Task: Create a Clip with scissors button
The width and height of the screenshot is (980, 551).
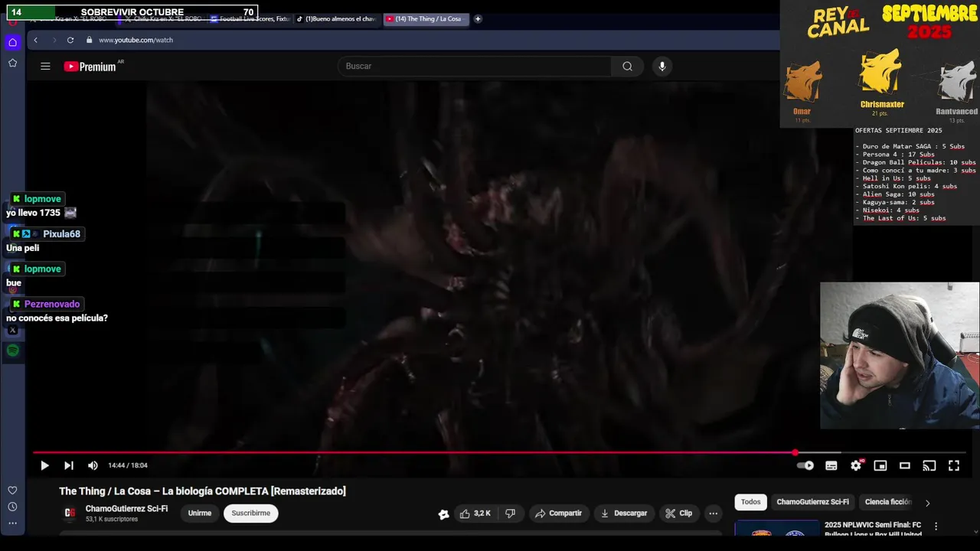Action: (678, 514)
